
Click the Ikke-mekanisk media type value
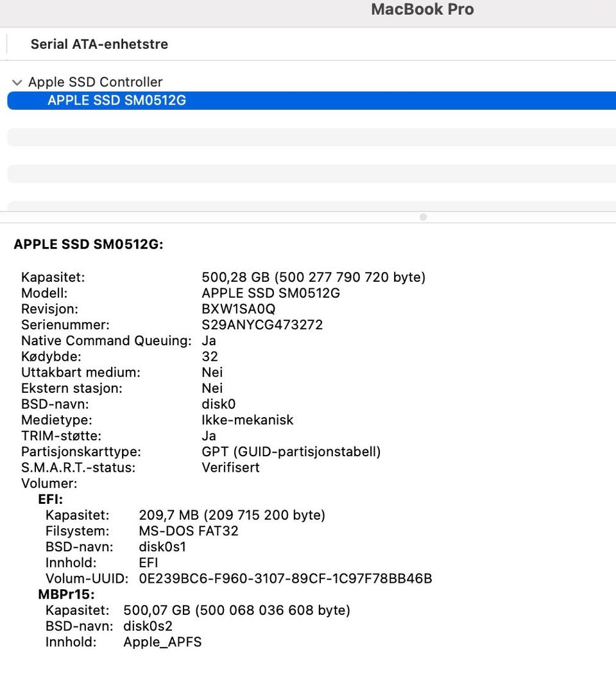click(x=248, y=420)
